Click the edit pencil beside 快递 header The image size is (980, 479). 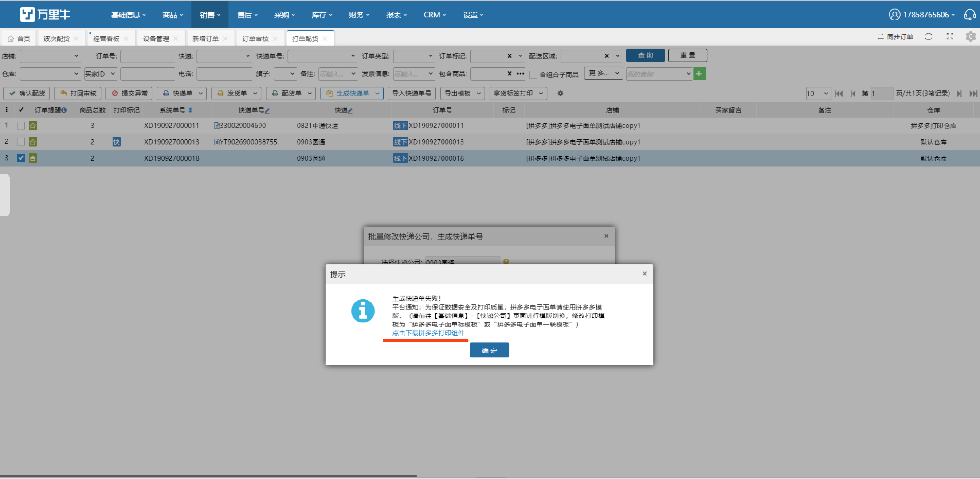[350, 110]
